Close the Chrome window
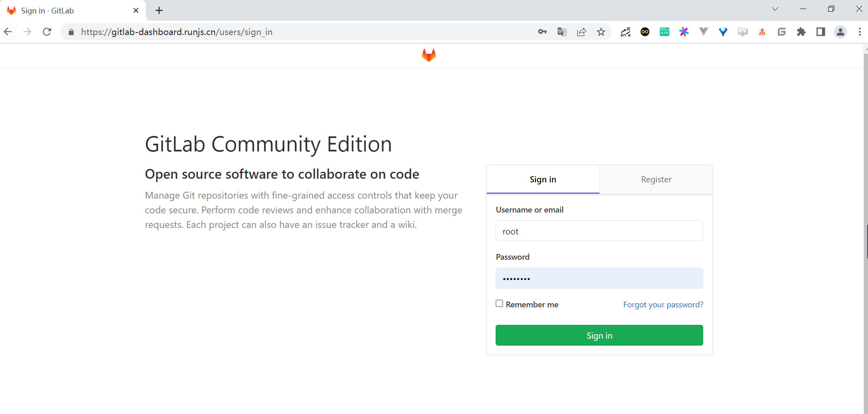The height and width of the screenshot is (414, 868). [x=859, y=9]
